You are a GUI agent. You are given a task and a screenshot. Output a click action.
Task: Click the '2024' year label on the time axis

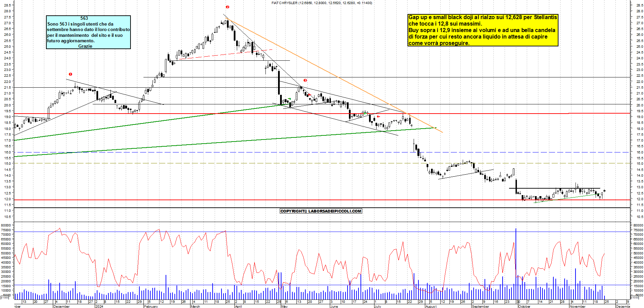point(99,306)
